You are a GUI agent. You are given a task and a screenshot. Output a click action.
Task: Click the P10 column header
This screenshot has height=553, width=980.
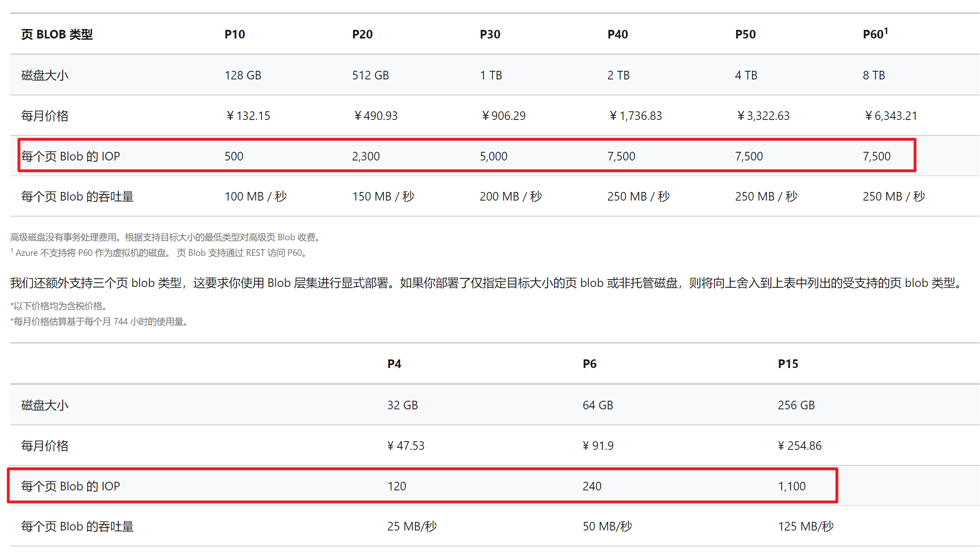pos(234,34)
